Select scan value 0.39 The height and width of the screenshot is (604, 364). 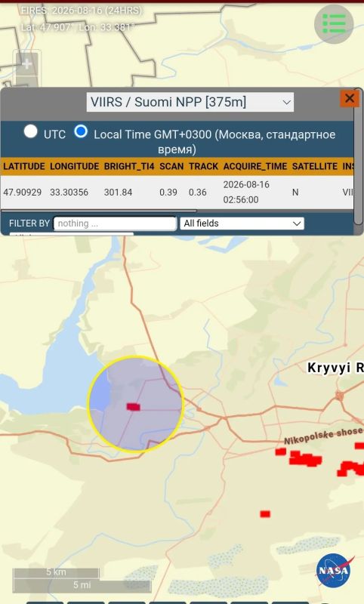[x=168, y=193]
